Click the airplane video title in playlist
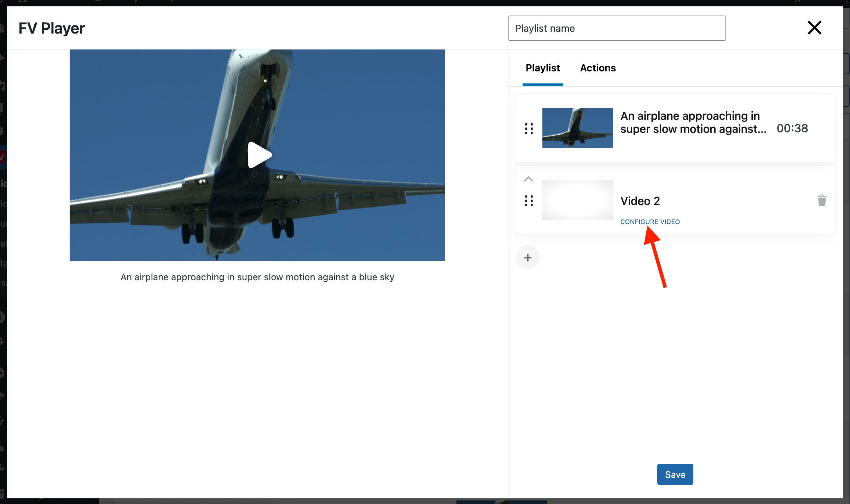850x504 pixels. (x=693, y=122)
